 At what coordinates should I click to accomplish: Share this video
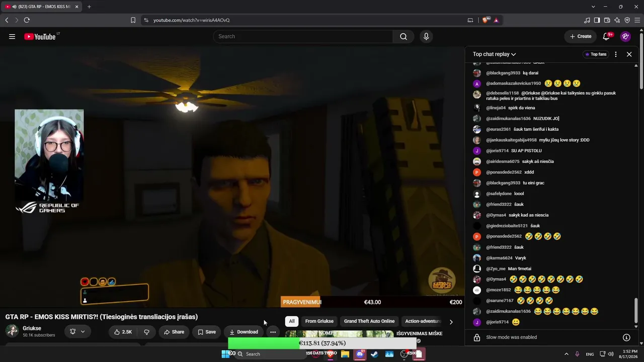[174, 332]
